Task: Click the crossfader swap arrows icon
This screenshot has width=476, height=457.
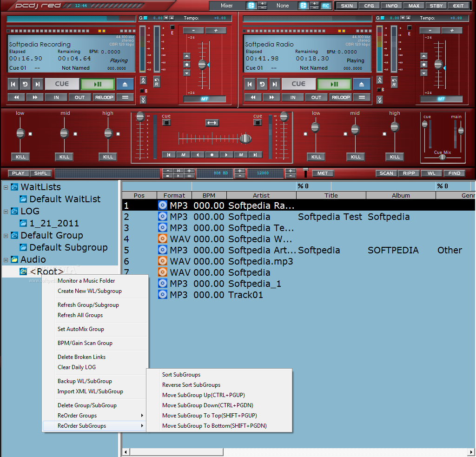Action: [212, 123]
